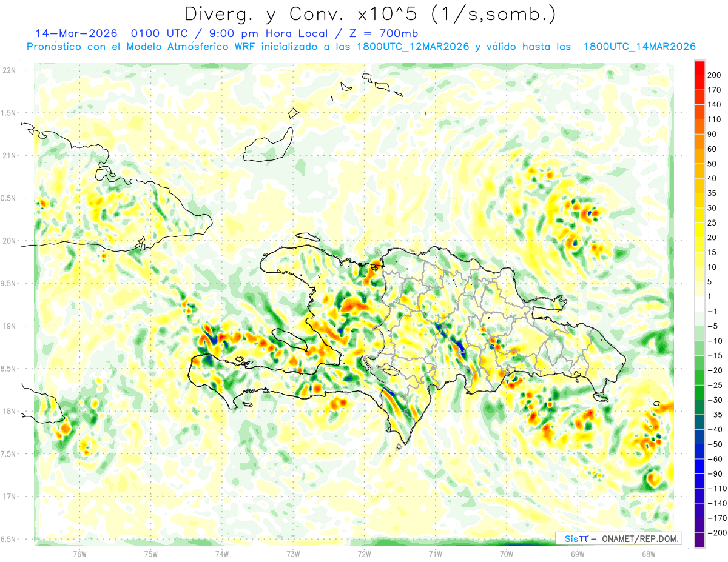Click the "75W" longitude label

coord(151,554)
